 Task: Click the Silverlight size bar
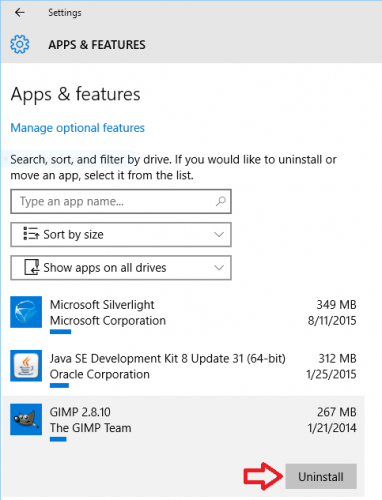60,332
